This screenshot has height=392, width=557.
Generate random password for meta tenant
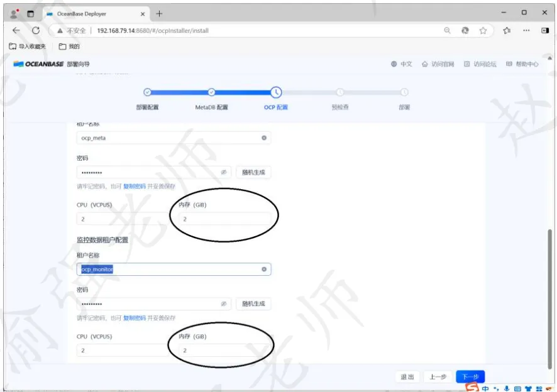253,172
